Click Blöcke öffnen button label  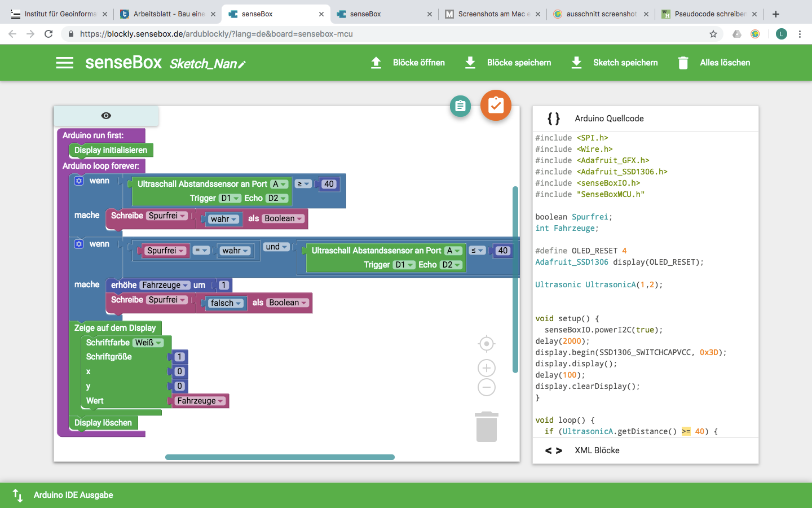pyautogui.click(x=419, y=63)
